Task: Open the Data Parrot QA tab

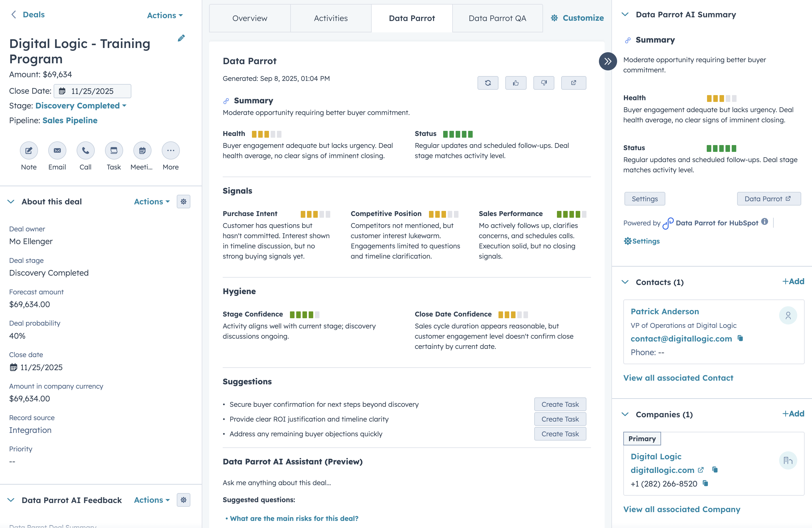Action: [497, 18]
